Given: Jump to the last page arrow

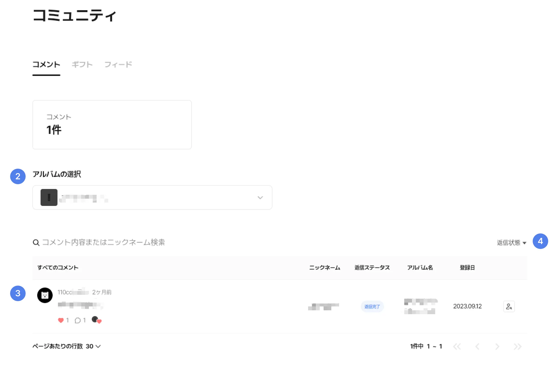Looking at the screenshot, I should (517, 346).
